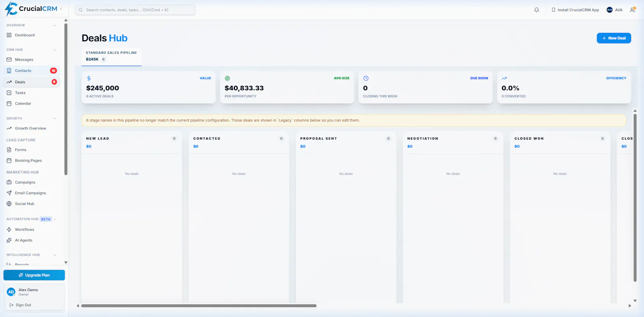The height and width of the screenshot is (317, 644).
Task: Click the Proposal Sent column header
Action: click(318, 138)
